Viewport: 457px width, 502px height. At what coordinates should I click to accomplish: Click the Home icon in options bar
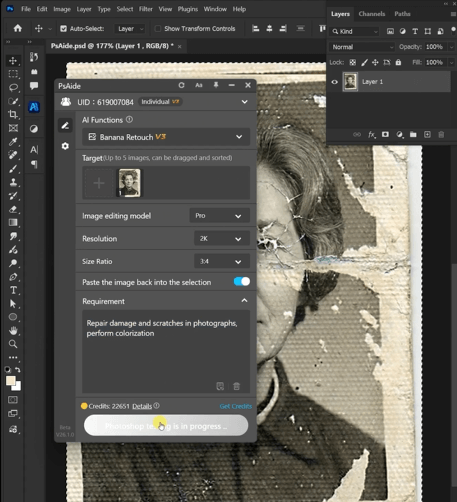18,28
